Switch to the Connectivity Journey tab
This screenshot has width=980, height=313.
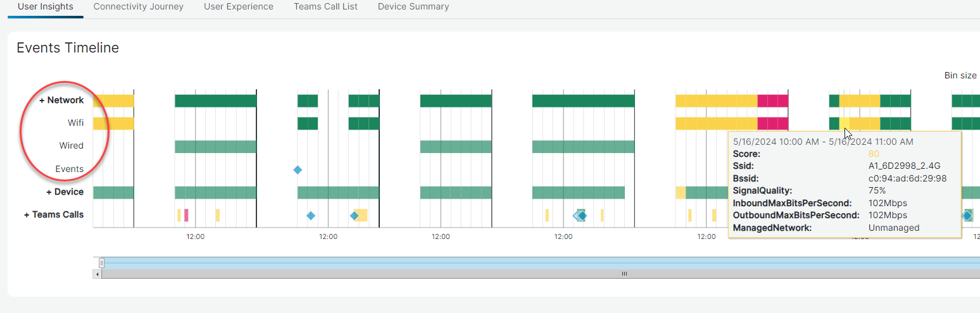[x=138, y=7]
